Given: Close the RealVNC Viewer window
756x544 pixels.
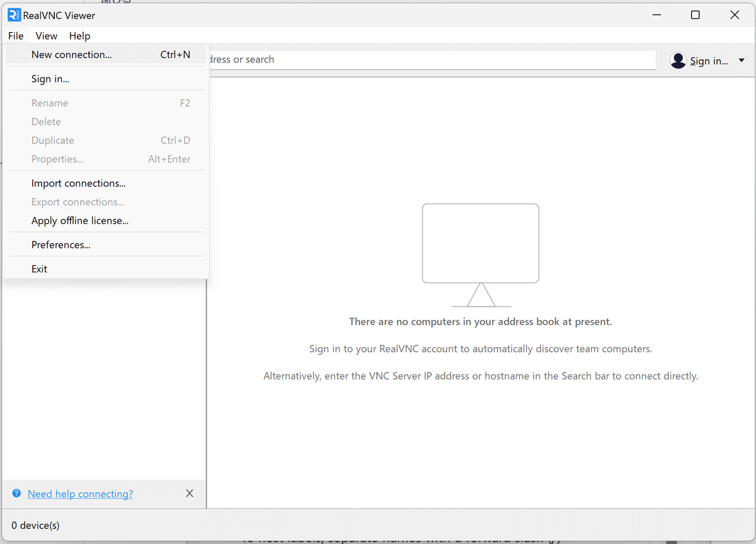Looking at the screenshot, I should pyautogui.click(x=735, y=15).
